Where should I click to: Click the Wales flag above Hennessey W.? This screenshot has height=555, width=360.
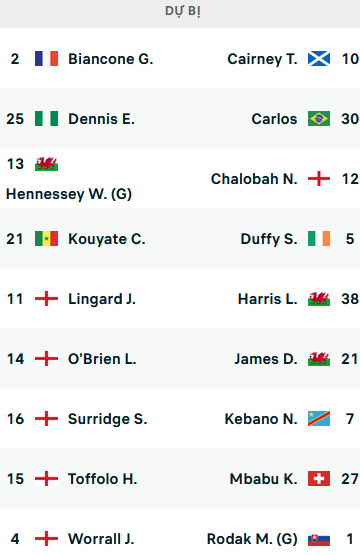coord(46,164)
